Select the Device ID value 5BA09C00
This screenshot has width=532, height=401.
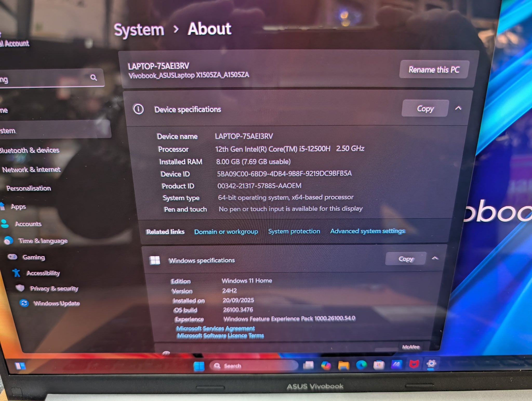point(284,174)
